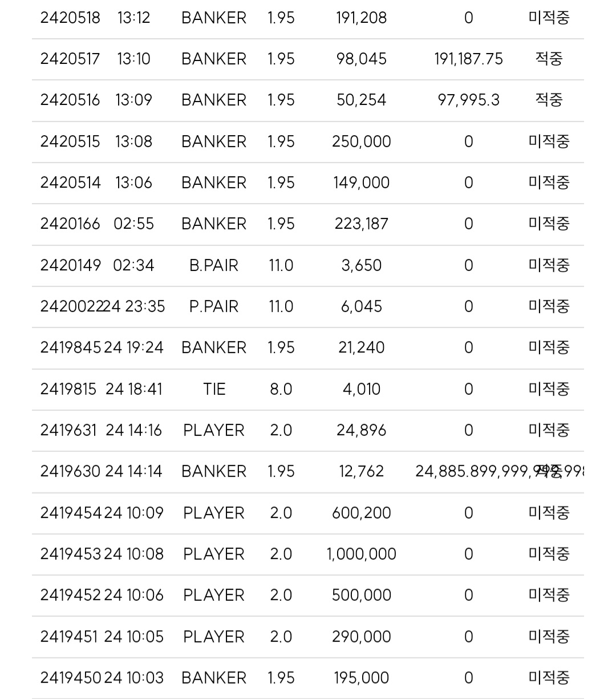Click the 250,000 bet amount
The height and width of the screenshot is (699, 616).
click(362, 142)
